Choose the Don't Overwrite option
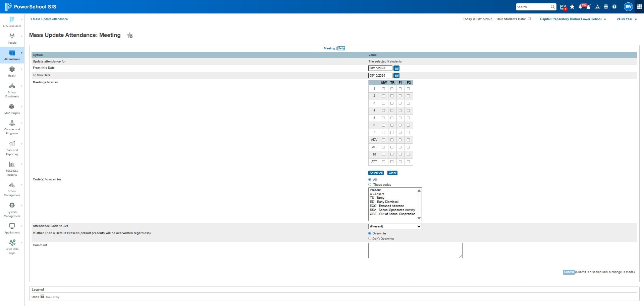644x306 pixels. pyautogui.click(x=370, y=239)
